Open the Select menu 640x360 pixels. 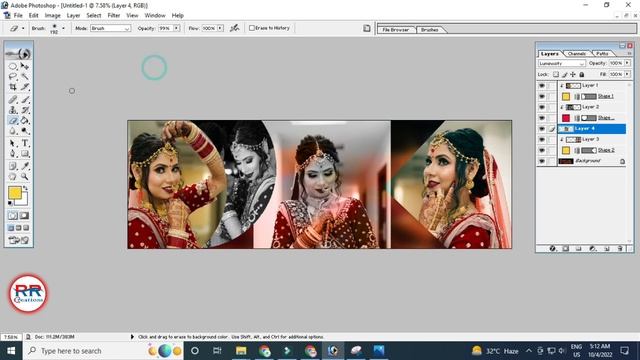pyautogui.click(x=93, y=16)
